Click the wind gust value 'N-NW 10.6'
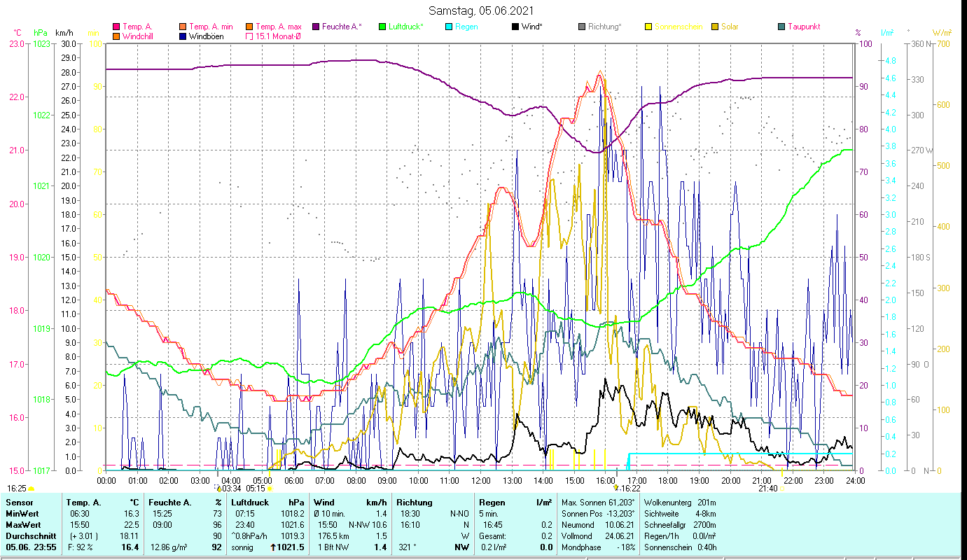 point(368,525)
